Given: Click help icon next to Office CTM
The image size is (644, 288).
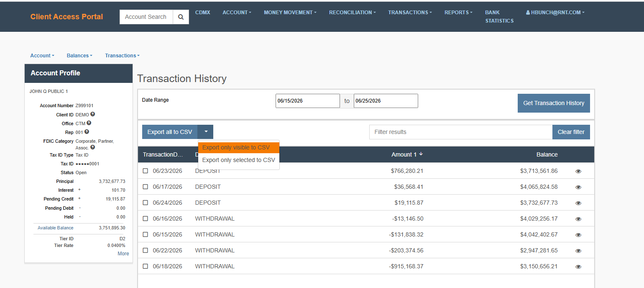Looking at the screenshot, I should 89,123.
